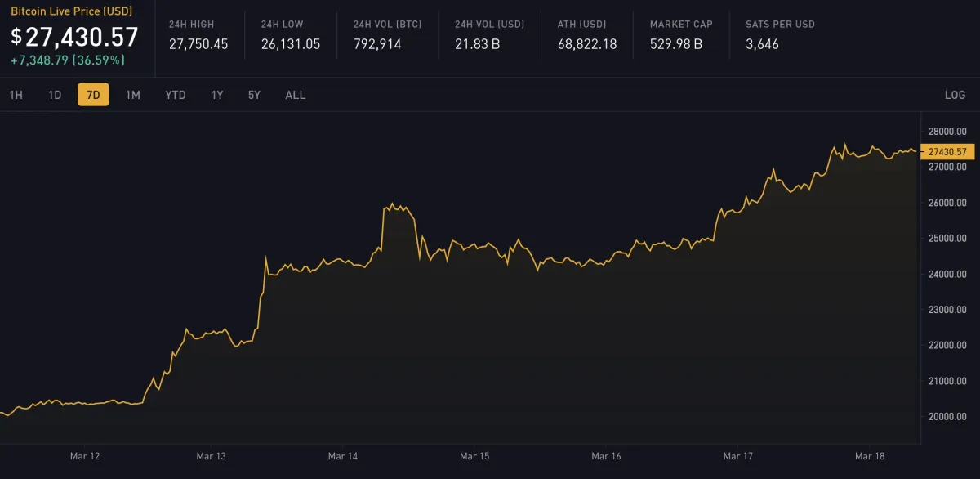
Task: Click the Bitcoin Live Price (USD) title
Action: tap(71, 11)
